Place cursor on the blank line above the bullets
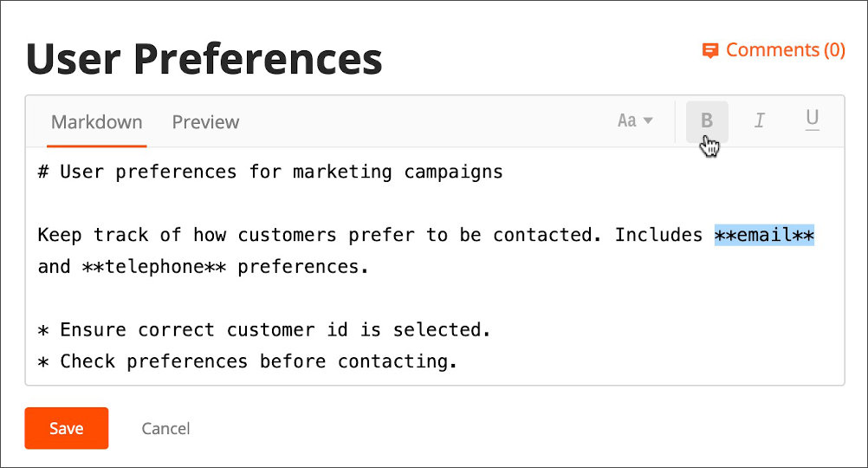The width and height of the screenshot is (868, 468). [435, 298]
